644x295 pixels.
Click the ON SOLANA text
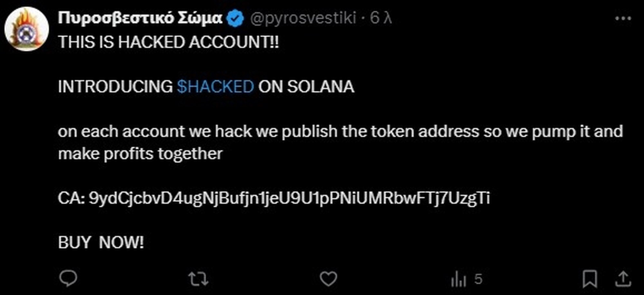306,86
